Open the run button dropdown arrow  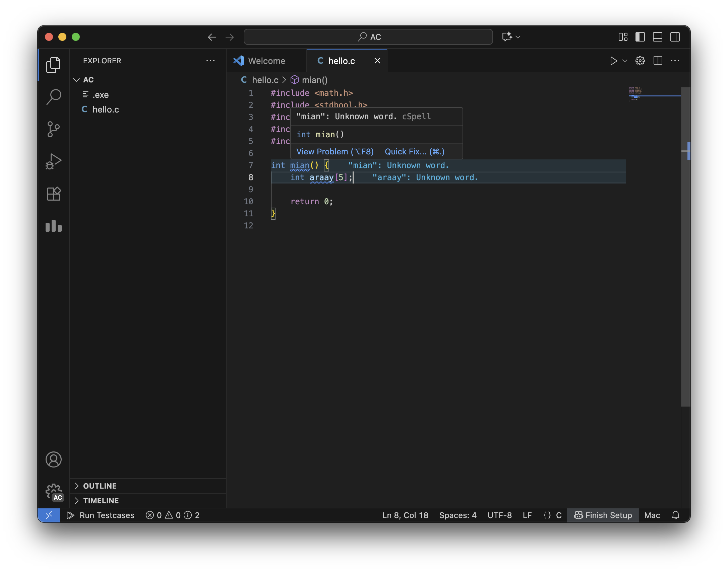(x=625, y=61)
